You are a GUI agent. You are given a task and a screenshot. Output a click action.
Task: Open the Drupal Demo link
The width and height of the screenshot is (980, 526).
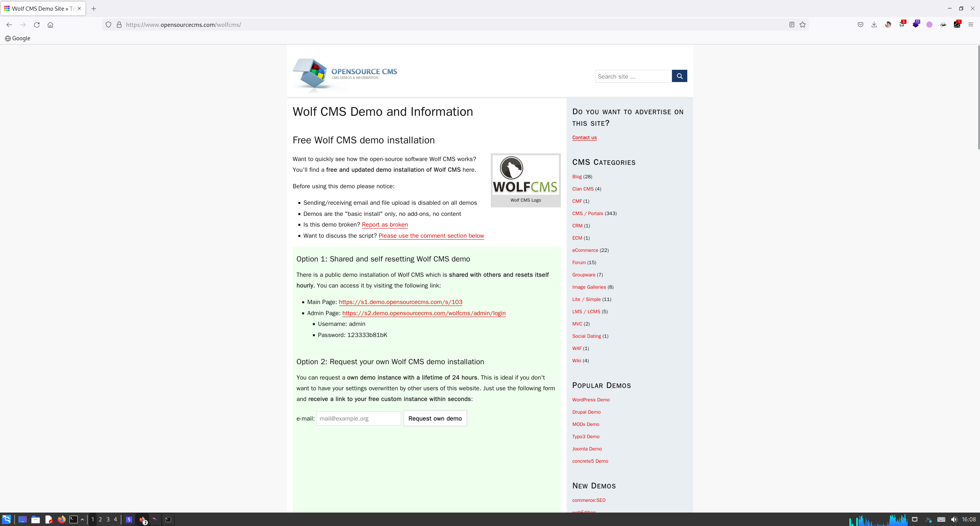click(x=586, y=412)
